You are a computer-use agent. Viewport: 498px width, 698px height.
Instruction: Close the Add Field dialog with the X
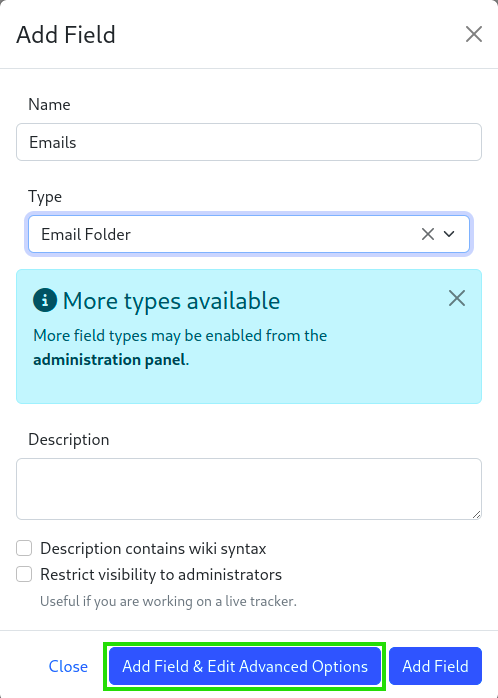point(474,34)
